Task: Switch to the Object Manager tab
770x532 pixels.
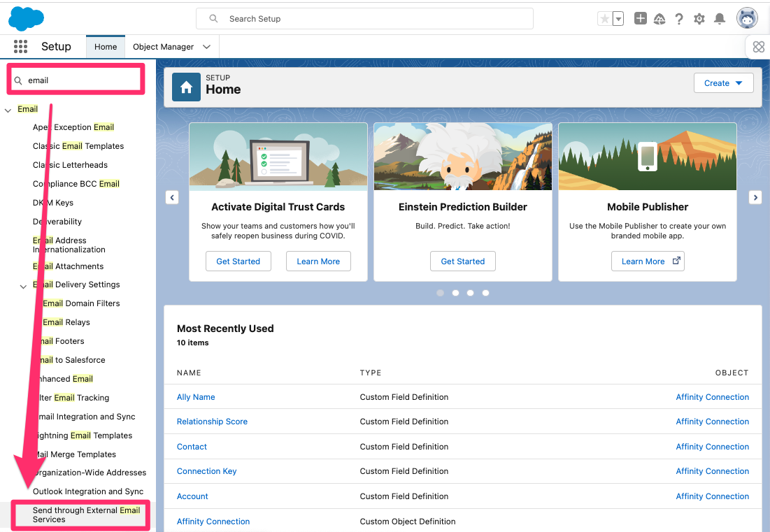Action: (164, 46)
